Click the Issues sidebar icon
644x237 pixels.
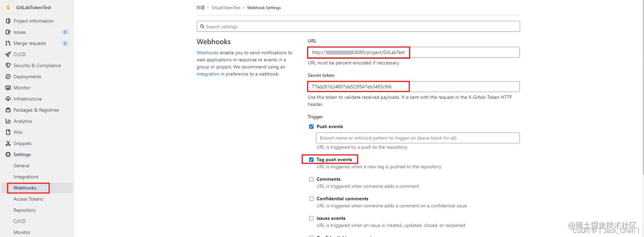point(8,32)
